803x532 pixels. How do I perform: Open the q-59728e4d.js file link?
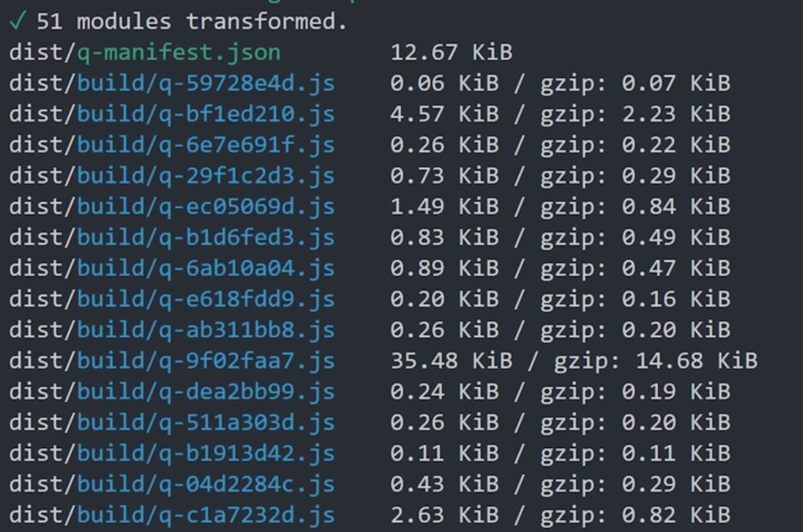tap(172, 83)
